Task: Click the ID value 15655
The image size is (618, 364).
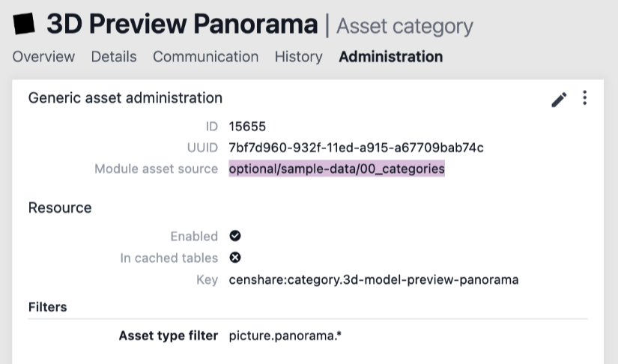Action: pyautogui.click(x=247, y=127)
